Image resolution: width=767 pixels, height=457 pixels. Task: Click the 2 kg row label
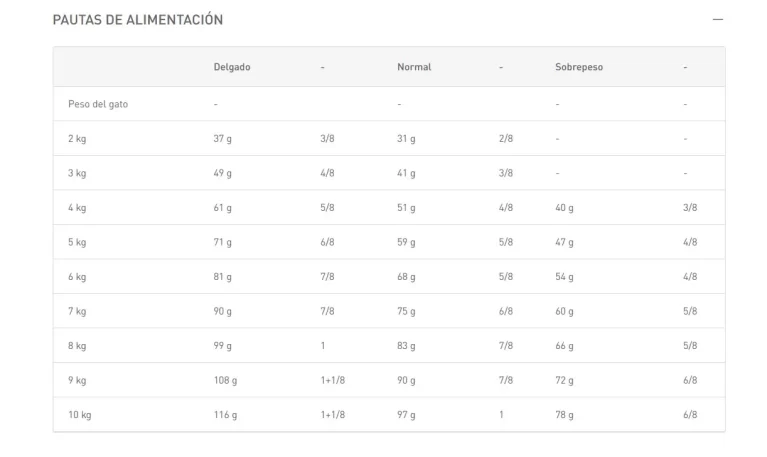point(77,139)
